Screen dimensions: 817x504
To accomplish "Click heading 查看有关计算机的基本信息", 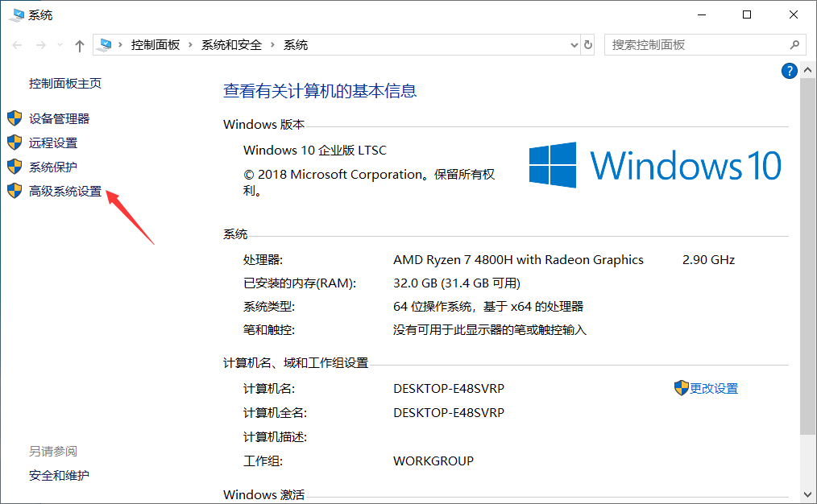I will pos(320,91).
